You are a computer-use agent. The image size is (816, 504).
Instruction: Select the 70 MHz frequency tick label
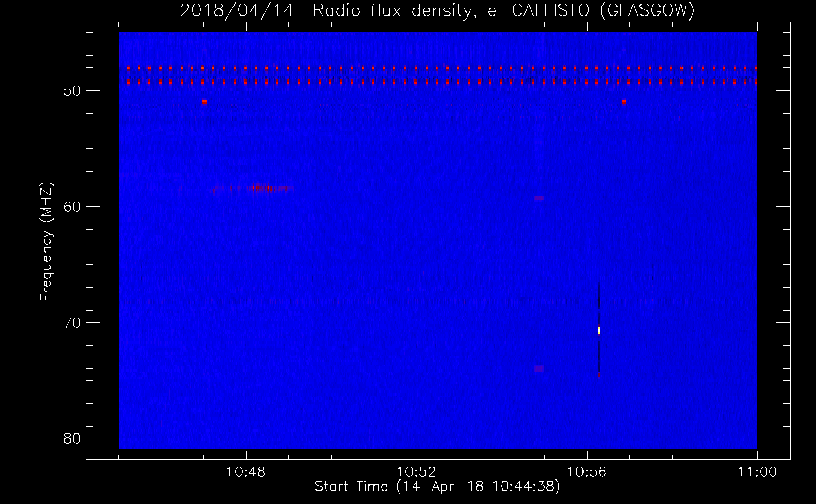(72, 323)
